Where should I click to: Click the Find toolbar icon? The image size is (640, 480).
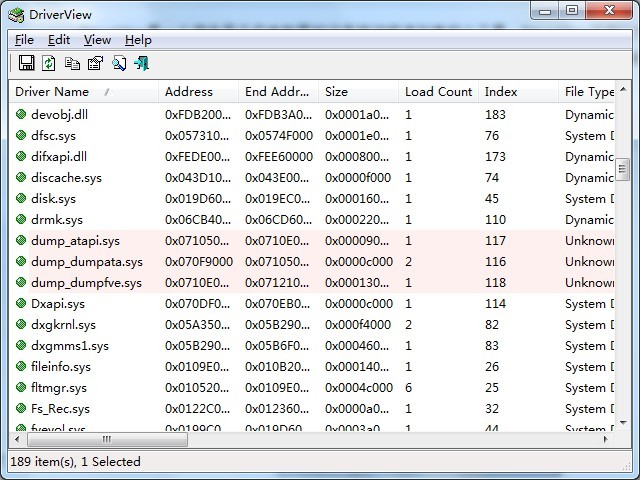118,63
